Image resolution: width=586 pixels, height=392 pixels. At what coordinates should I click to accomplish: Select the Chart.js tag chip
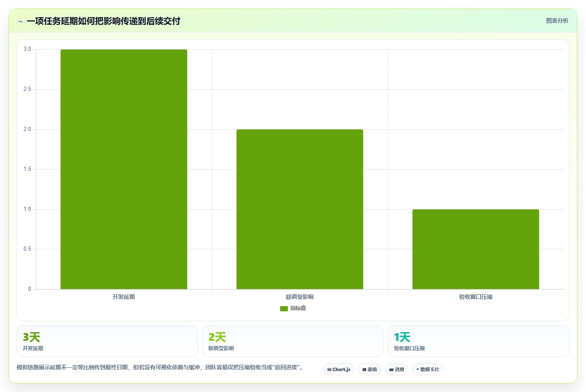(x=339, y=369)
